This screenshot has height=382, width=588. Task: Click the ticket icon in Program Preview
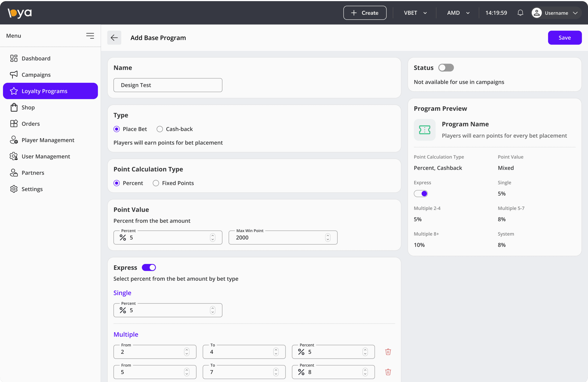coord(424,130)
